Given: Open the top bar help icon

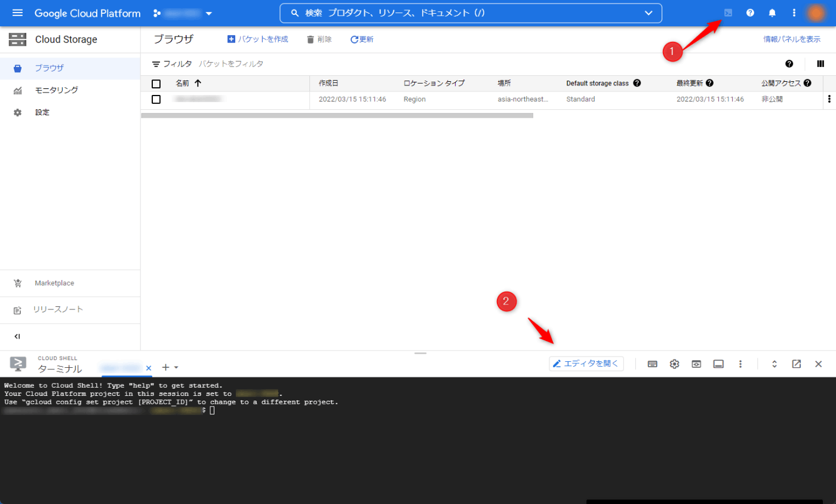Looking at the screenshot, I should (750, 13).
